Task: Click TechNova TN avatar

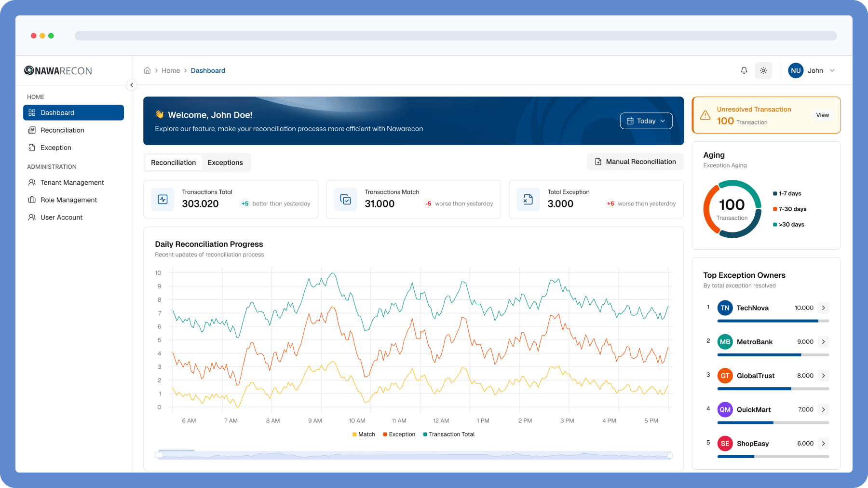Action: [x=725, y=308]
